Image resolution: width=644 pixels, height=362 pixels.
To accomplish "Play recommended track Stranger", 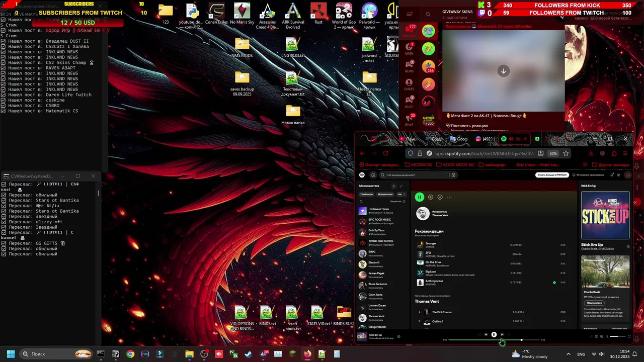I will pos(493,245).
